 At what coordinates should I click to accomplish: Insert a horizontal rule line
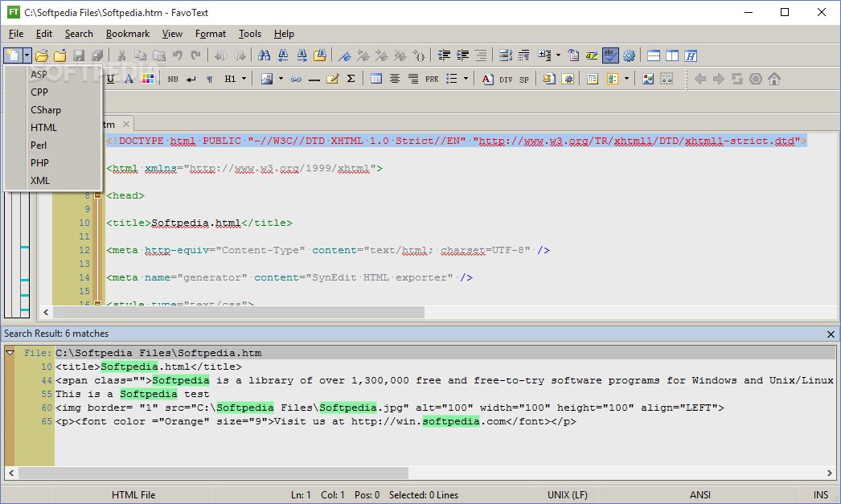[x=314, y=79]
